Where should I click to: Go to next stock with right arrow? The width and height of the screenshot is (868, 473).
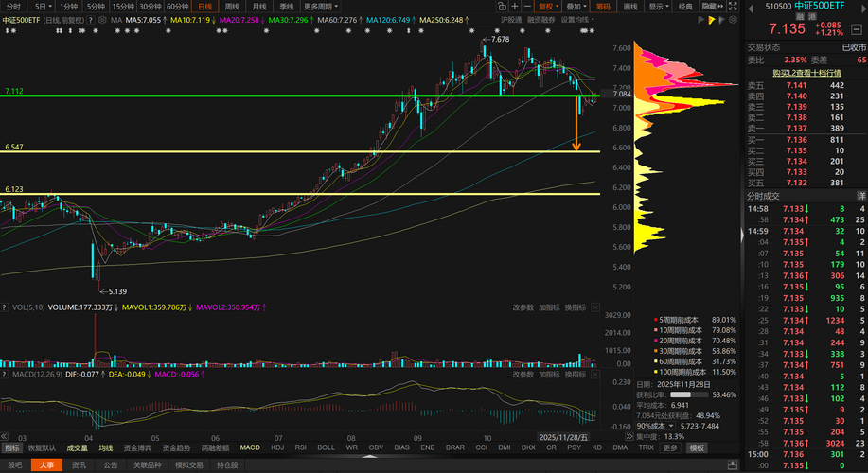pyautogui.click(x=862, y=9)
